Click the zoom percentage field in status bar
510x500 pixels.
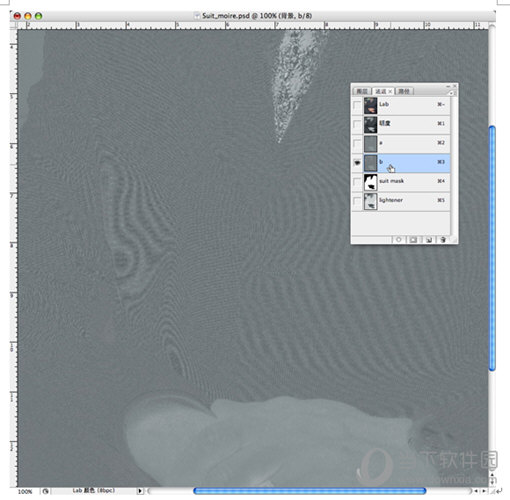[x=25, y=491]
